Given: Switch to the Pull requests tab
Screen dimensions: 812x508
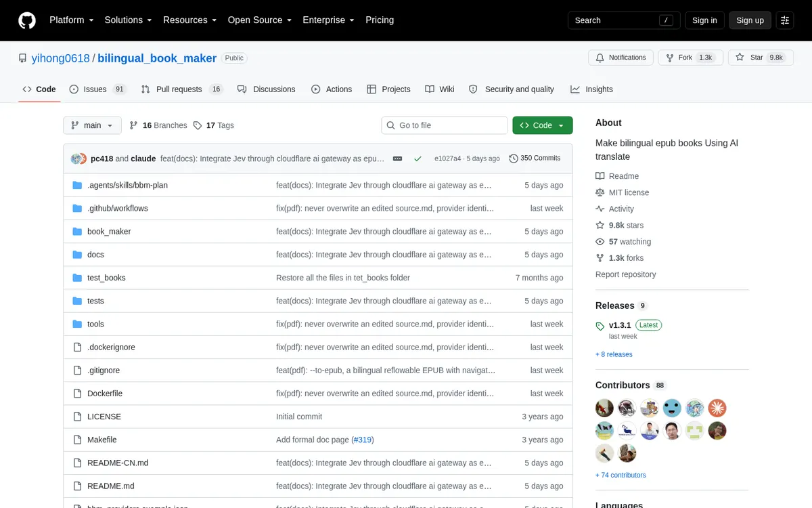Looking at the screenshot, I should (x=182, y=89).
